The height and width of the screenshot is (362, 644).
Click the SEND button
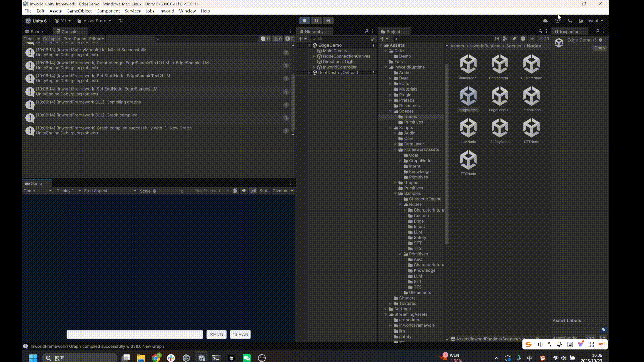[216, 335]
